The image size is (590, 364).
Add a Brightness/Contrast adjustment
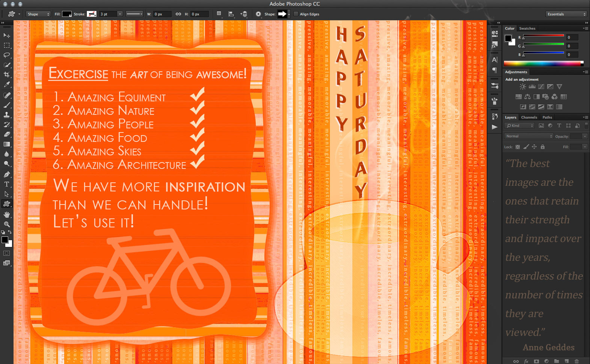[x=523, y=87]
